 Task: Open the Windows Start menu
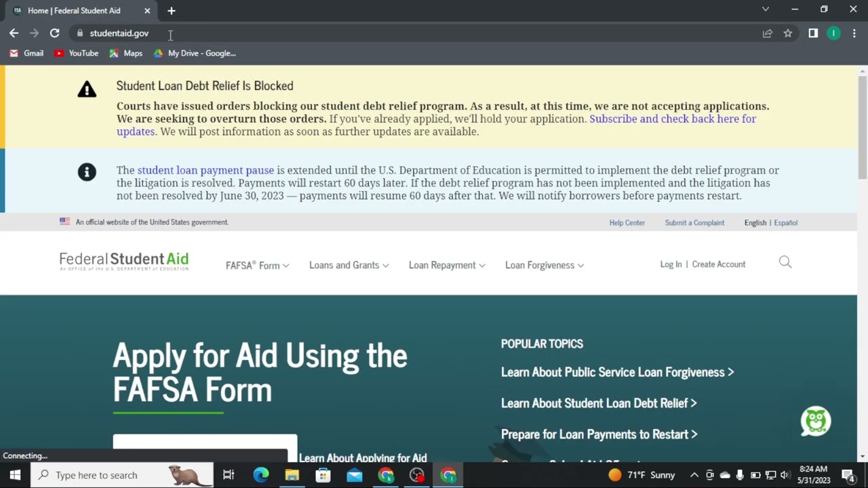(15, 475)
